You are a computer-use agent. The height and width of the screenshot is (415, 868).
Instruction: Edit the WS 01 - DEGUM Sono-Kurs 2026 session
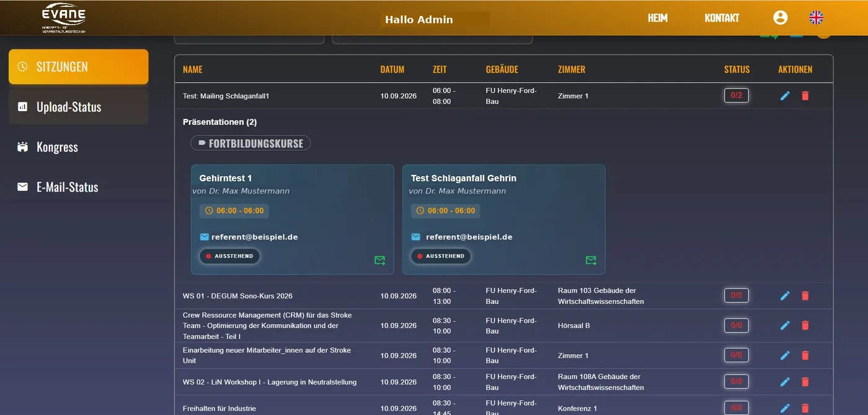[785, 296]
